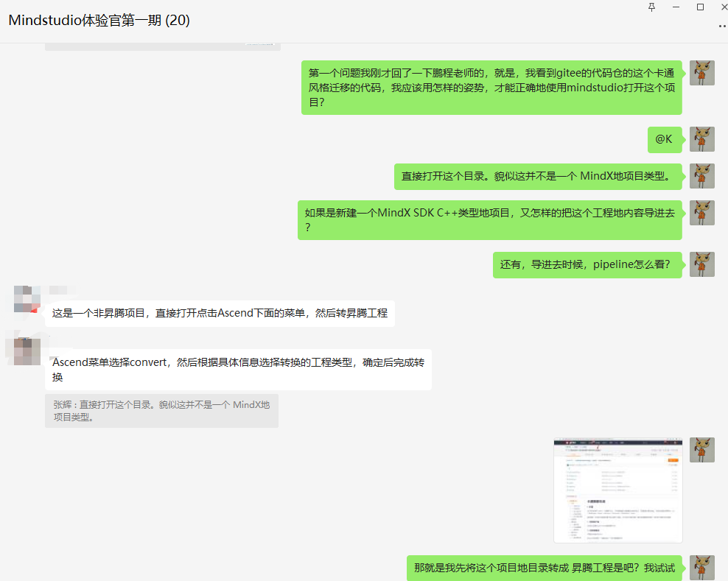The height and width of the screenshot is (581, 728).
Task: Click avatar beside the MindX地项目类型 message
Action: 702,176
